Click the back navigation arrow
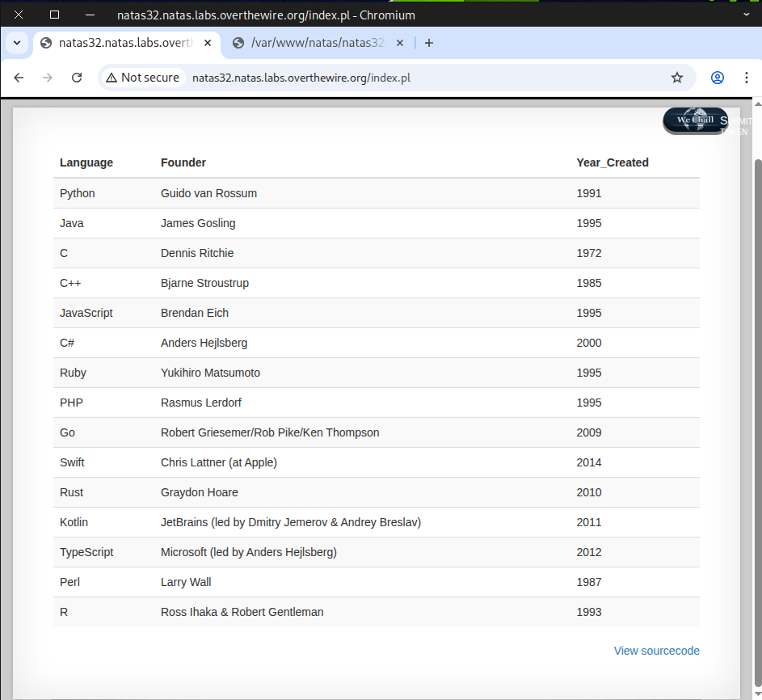762x700 pixels. pos(19,78)
